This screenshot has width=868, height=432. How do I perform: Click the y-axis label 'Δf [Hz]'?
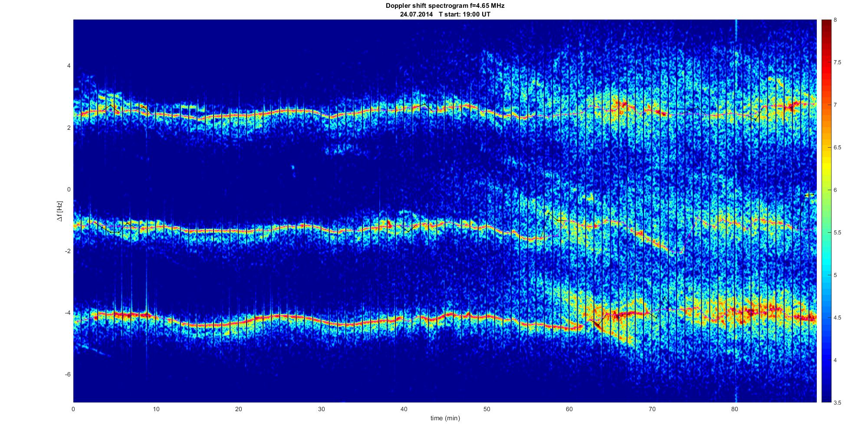[60, 211]
